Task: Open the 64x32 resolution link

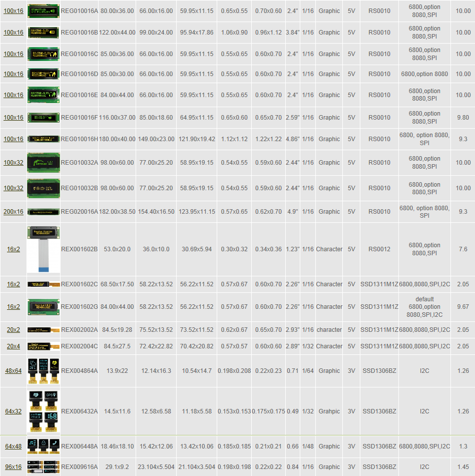Action: click(x=14, y=411)
